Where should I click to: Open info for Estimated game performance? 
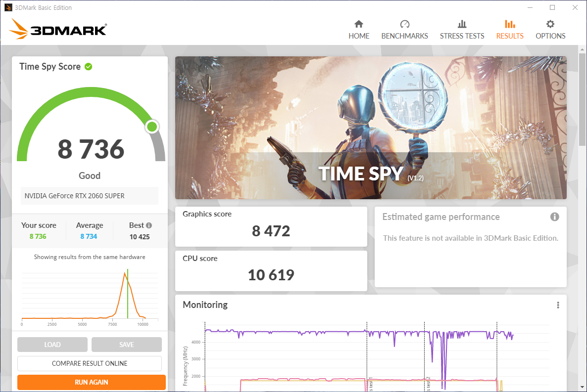pyautogui.click(x=554, y=217)
